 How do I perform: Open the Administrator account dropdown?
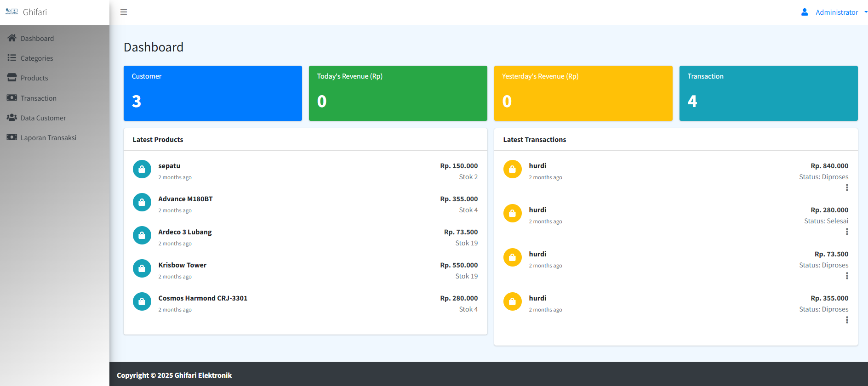point(837,12)
